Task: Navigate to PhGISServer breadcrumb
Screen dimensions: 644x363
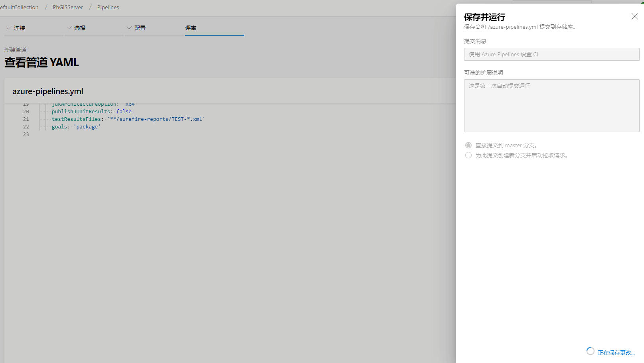Action: pos(68,7)
